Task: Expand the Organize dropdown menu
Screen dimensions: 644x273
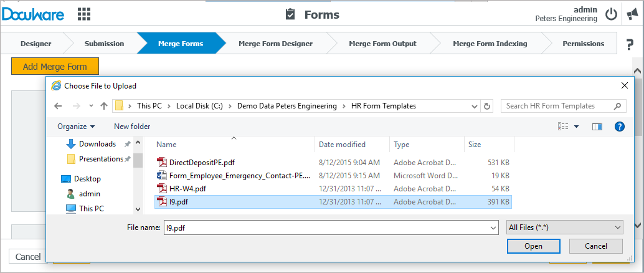Action: tap(76, 127)
